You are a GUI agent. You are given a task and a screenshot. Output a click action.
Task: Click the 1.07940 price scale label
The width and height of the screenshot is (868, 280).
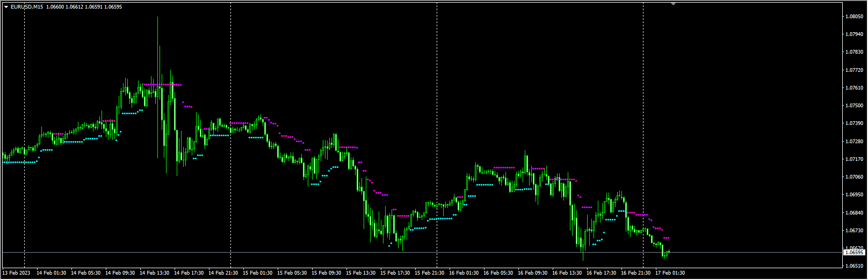point(854,34)
